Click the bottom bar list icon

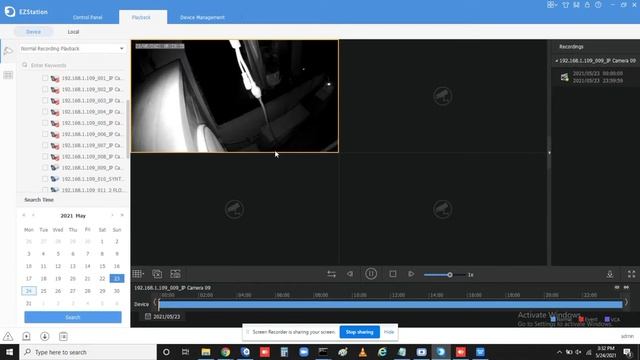[x=63, y=336]
